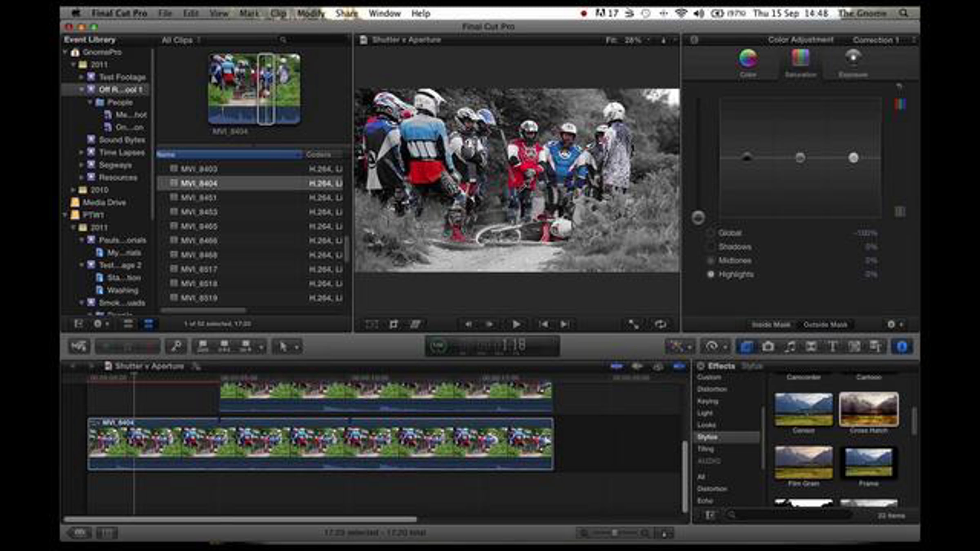Screen dimensions: 980x551
Task: Click the Highlights saturation puck on the board
Action: tap(853, 158)
